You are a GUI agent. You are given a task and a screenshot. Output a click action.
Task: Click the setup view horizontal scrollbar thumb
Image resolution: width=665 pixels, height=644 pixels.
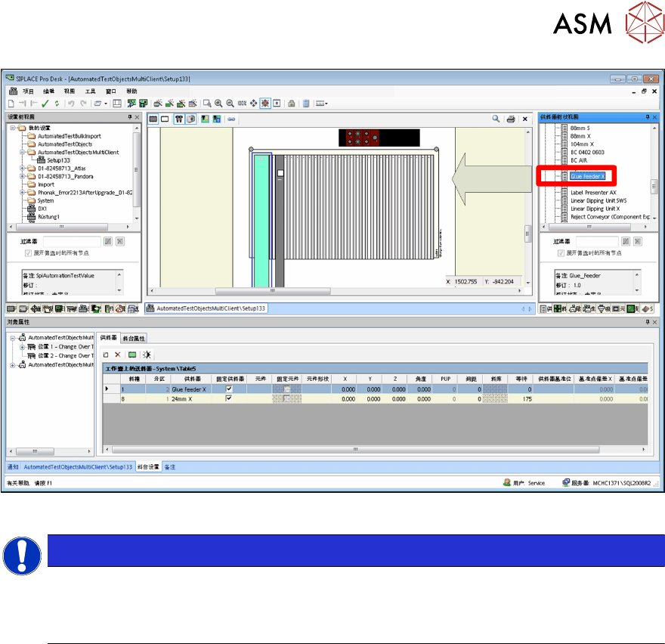(x=273, y=291)
